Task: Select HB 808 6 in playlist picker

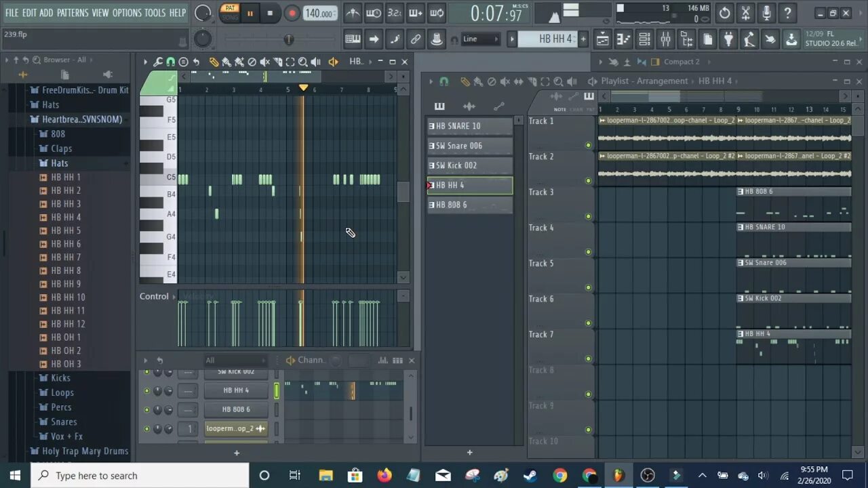Action: pos(470,205)
